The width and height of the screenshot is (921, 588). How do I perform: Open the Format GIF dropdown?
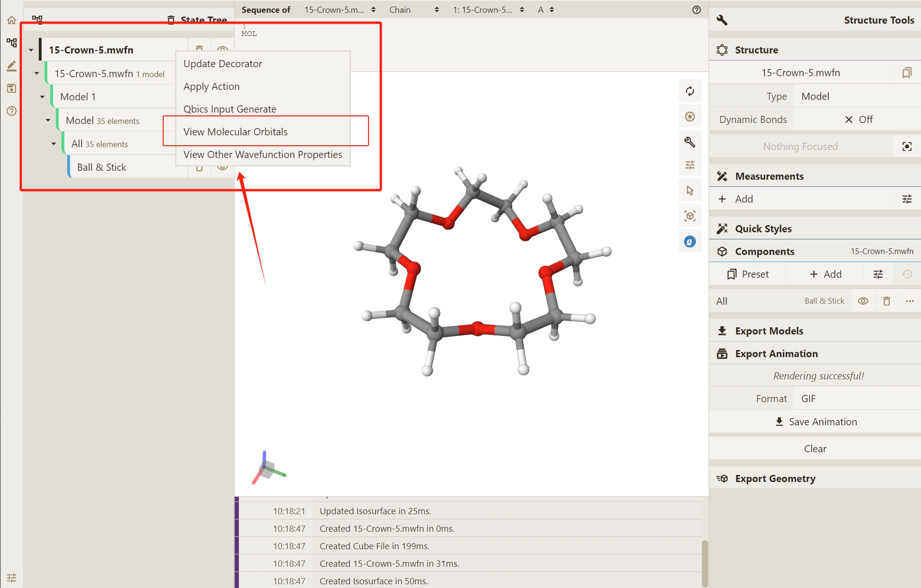click(x=857, y=399)
